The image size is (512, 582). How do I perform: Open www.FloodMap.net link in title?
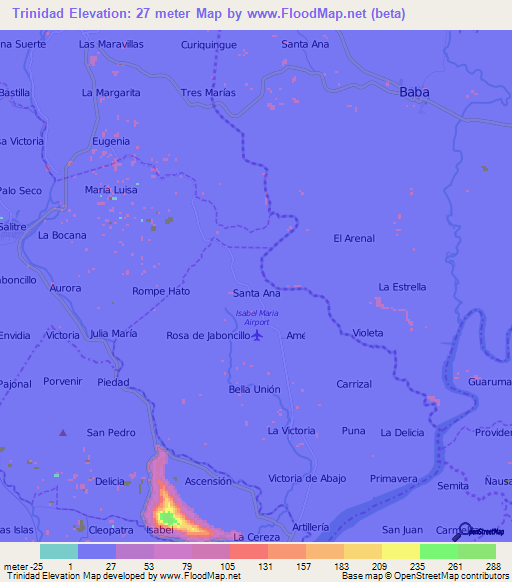tap(307, 14)
